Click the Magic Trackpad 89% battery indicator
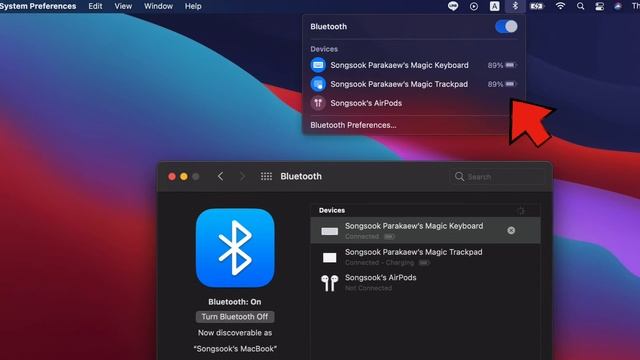Screen dimensions: 640x360 coord(502,84)
